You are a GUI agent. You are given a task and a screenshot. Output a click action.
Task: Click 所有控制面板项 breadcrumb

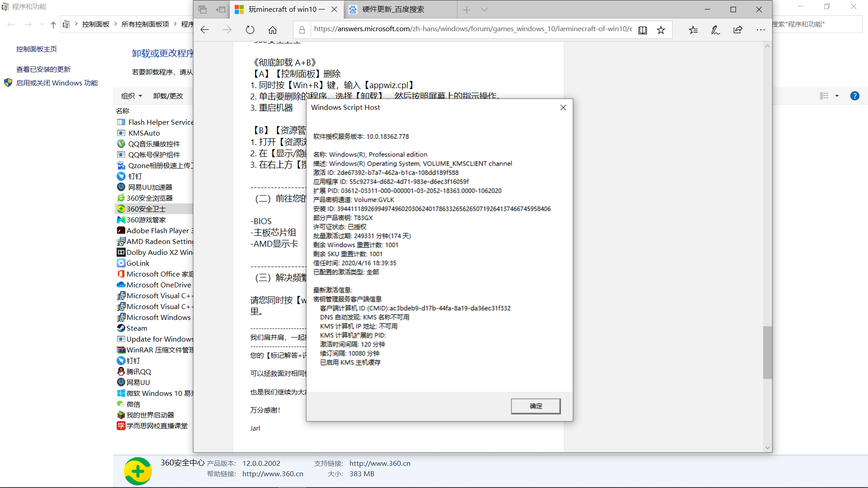click(x=145, y=24)
